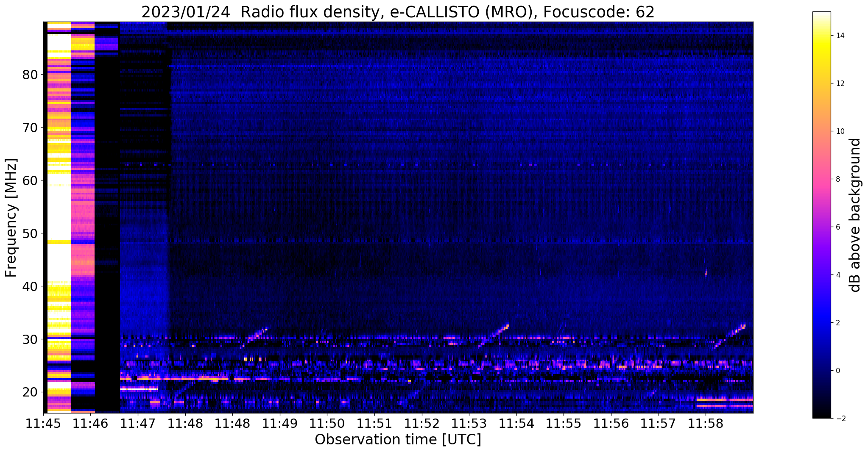Click the colorbar tick label 10

pyautogui.click(x=840, y=131)
